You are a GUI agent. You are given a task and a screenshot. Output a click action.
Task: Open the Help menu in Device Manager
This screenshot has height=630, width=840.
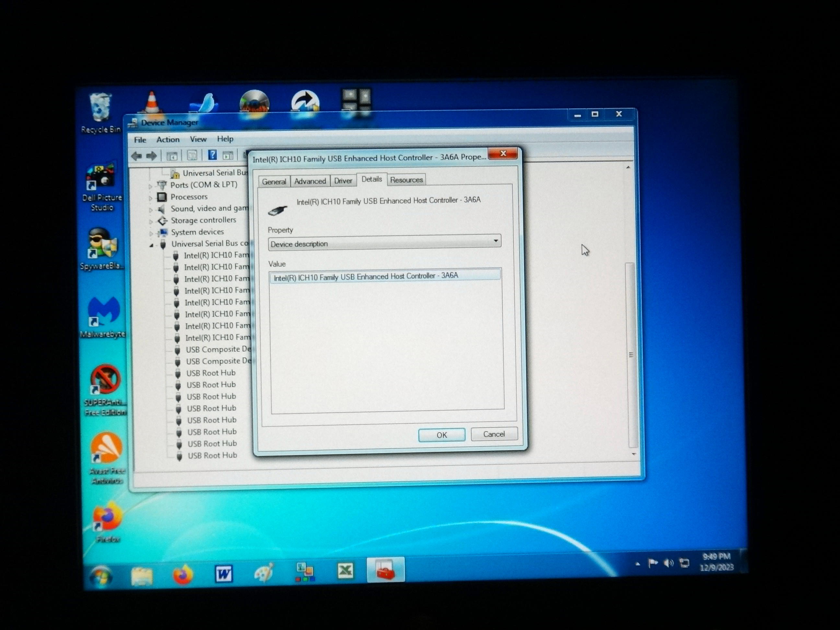tap(225, 139)
